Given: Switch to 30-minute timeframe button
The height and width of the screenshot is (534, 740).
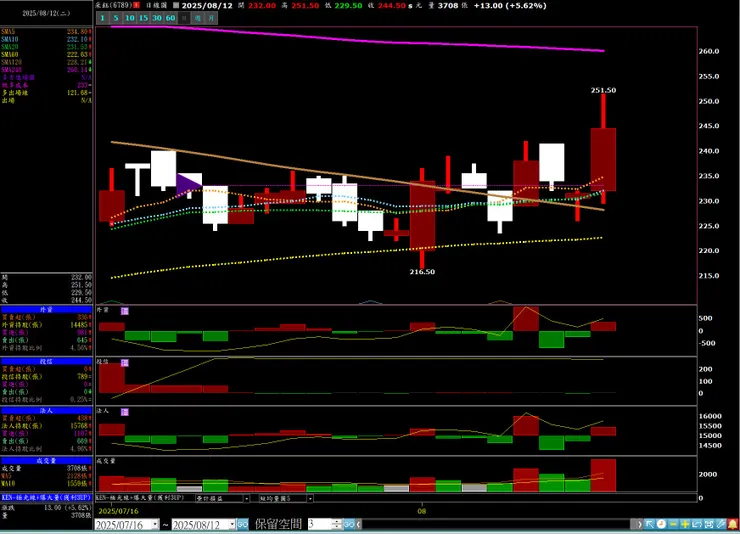Looking at the screenshot, I should tap(157, 18).
